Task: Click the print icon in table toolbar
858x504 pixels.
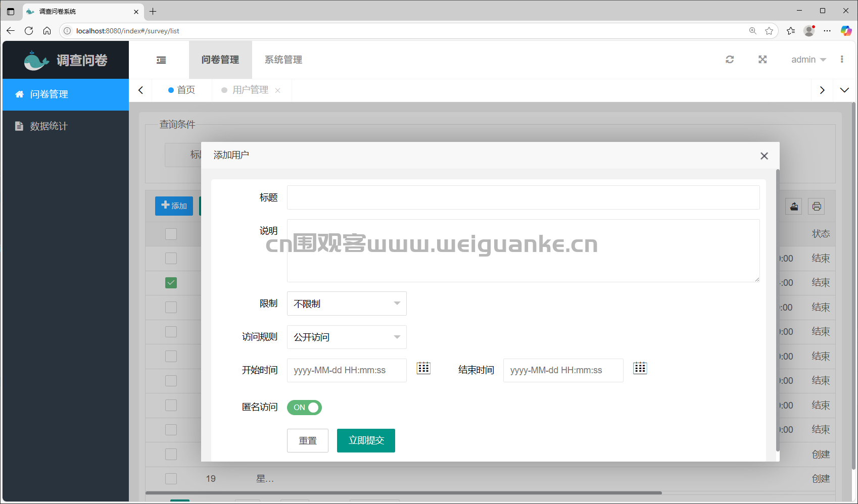Action: click(817, 206)
